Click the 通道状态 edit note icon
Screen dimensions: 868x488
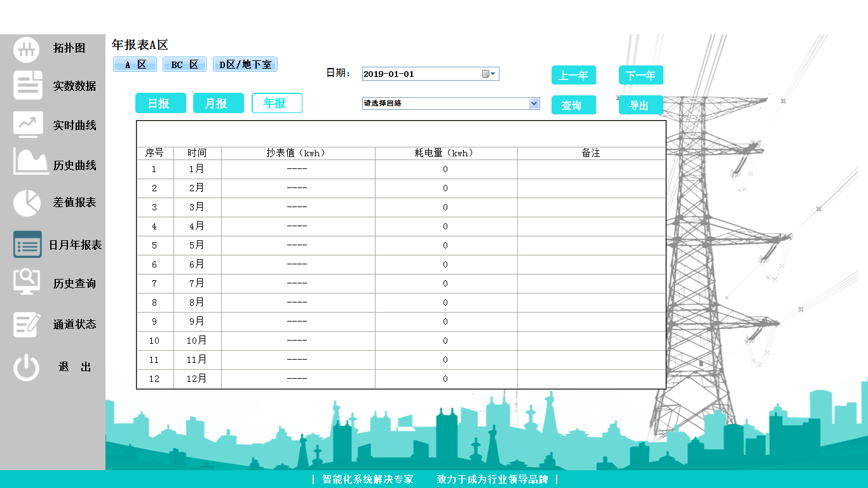[x=27, y=324]
